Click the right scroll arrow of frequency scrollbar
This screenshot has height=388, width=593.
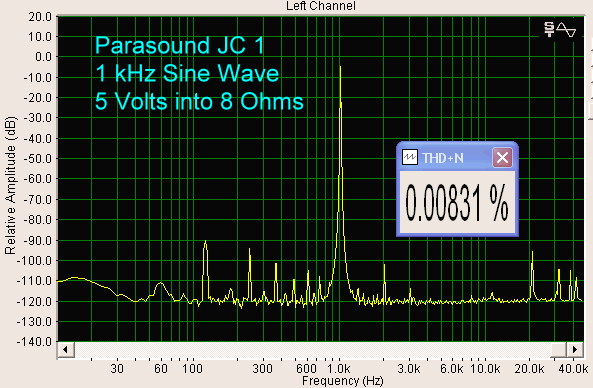tap(575, 349)
